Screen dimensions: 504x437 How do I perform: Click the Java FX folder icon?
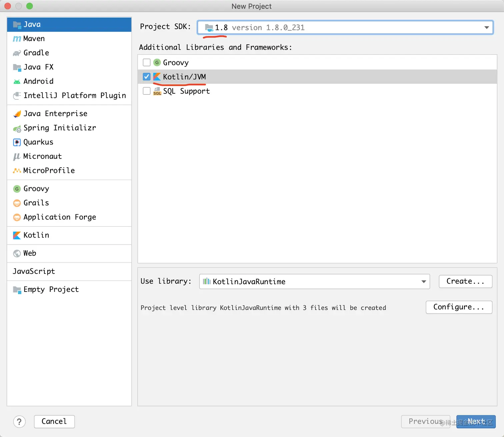point(17,67)
